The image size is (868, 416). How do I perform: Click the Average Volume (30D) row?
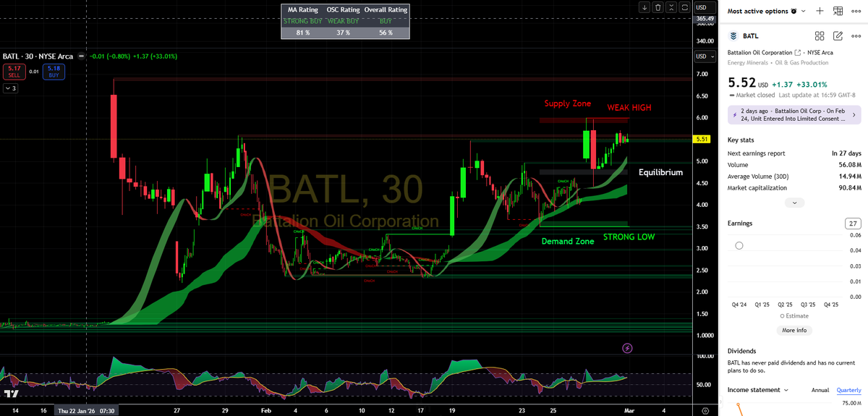[x=794, y=176]
